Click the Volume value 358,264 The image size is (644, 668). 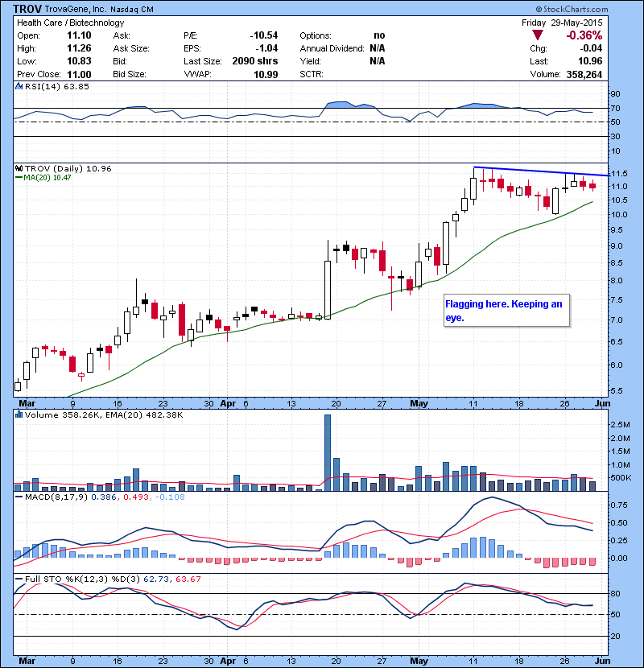pyautogui.click(x=584, y=75)
